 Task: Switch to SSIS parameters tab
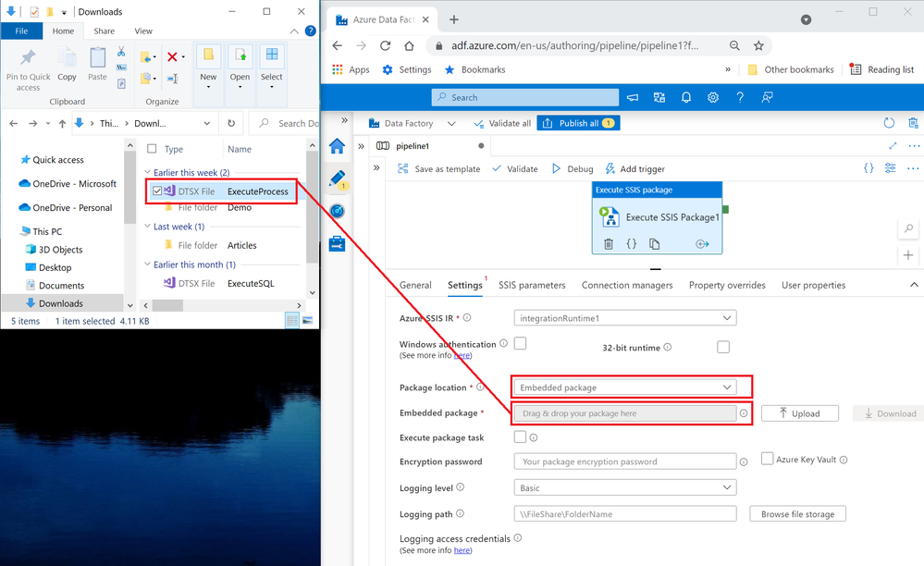pyautogui.click(x=532, y=285)
